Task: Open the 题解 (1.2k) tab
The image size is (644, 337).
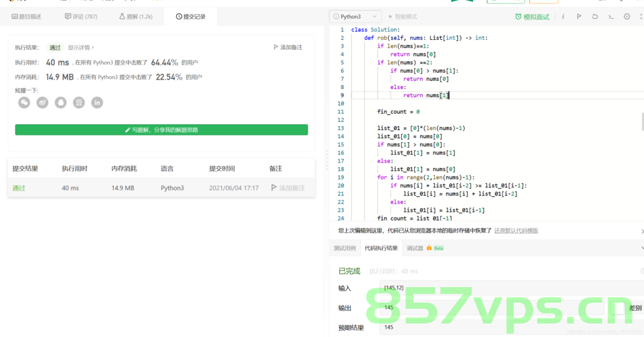Action: click(x=136, y=17)
